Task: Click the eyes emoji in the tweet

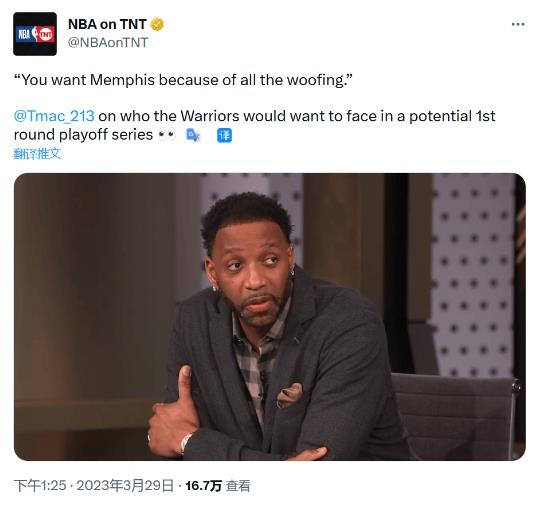Action: tap(167, 134)
